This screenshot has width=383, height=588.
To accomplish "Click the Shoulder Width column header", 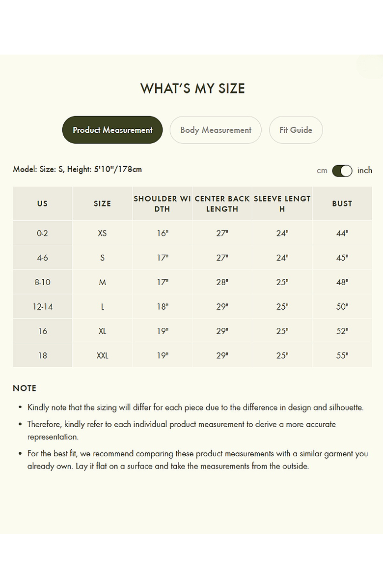I will click(162, 204).
